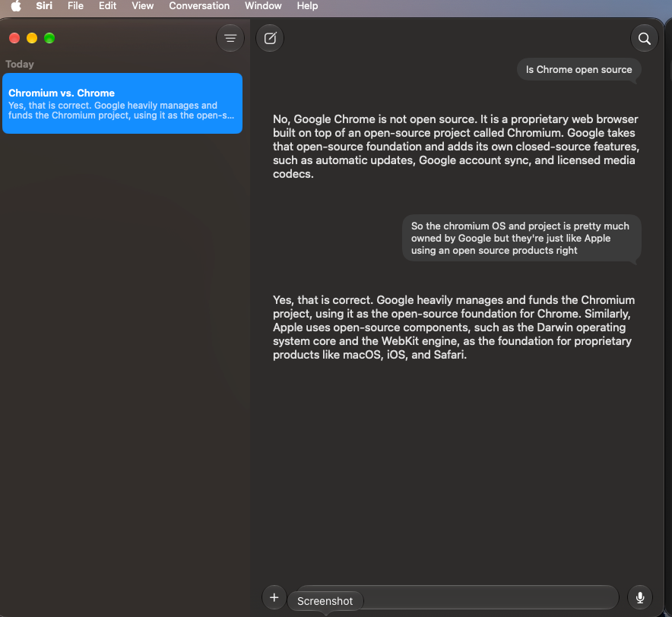Toggle the sidebar list icon
This screenshot has width=672, height=617.
(230, 38)
